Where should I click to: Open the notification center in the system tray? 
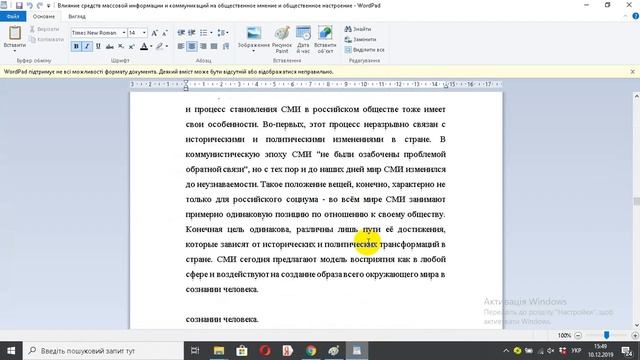tap(627, 351)
